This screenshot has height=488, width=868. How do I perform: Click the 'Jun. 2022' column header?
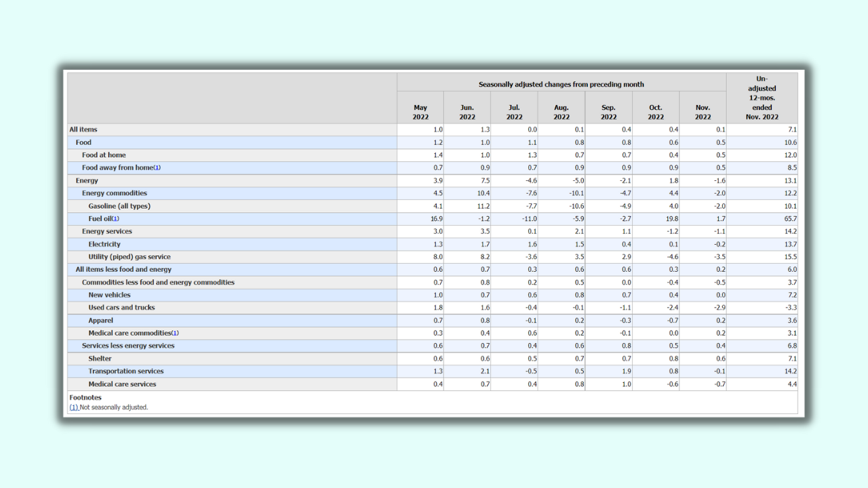pos(467,112)
